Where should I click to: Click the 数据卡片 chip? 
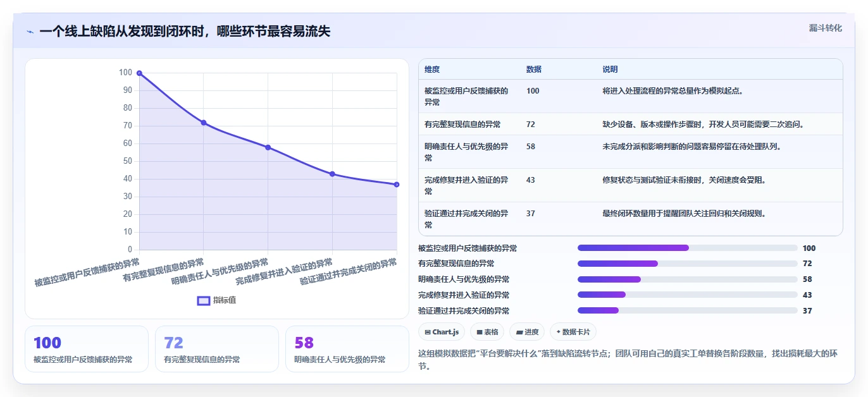[x=573, y=332]
